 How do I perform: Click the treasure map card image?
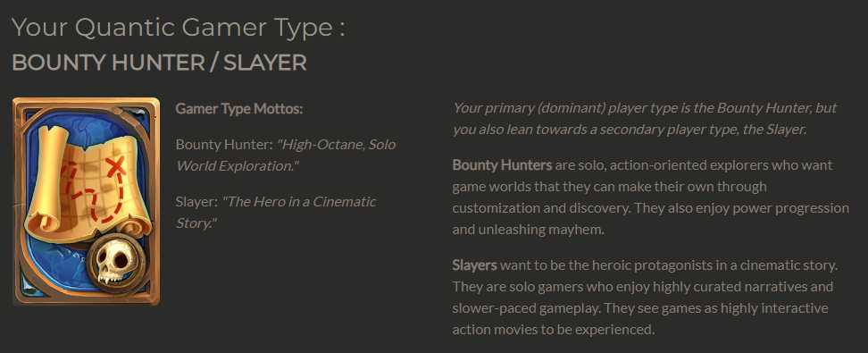[86, 202]
